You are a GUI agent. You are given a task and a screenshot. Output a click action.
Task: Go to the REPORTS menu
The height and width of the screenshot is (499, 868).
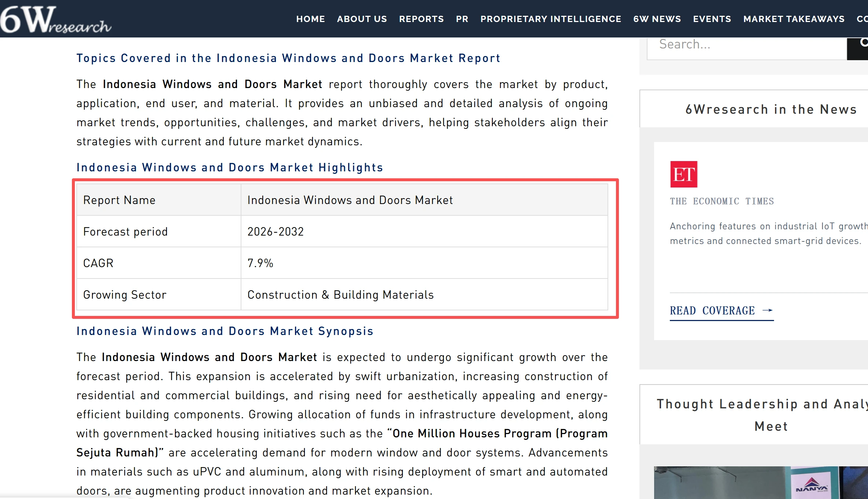421,19
